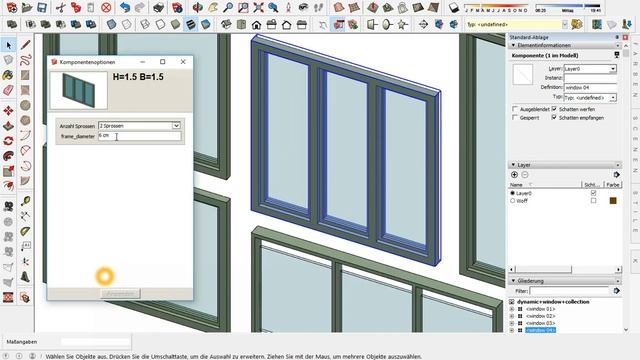
Task: Open the file folder icon
Action: point(27,7)
